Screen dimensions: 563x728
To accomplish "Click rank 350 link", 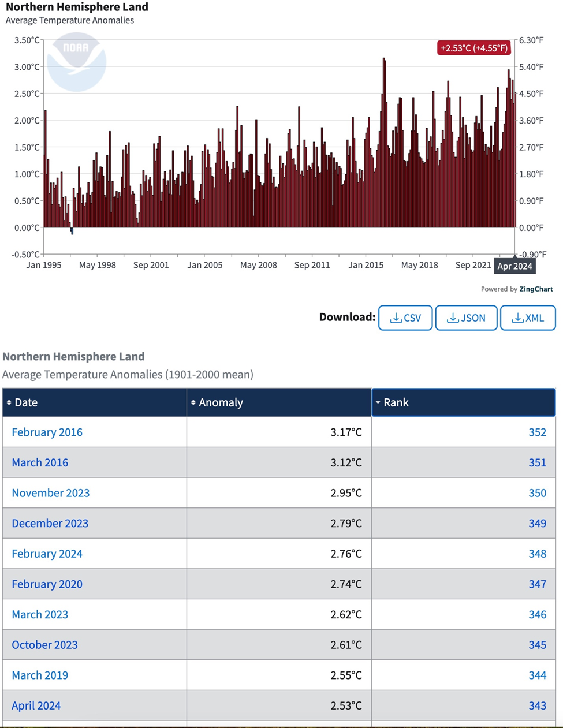I will tap(537, 493).
